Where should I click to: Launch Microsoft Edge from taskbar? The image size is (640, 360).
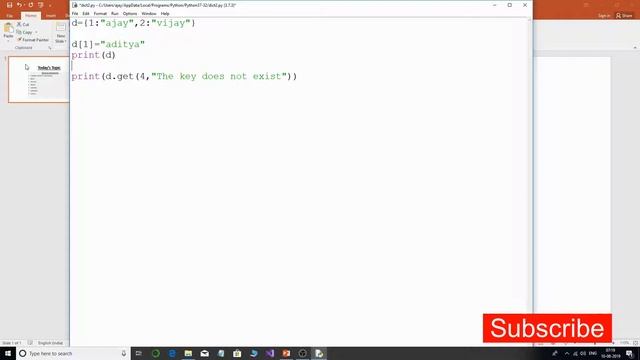(x=172, y=353)
